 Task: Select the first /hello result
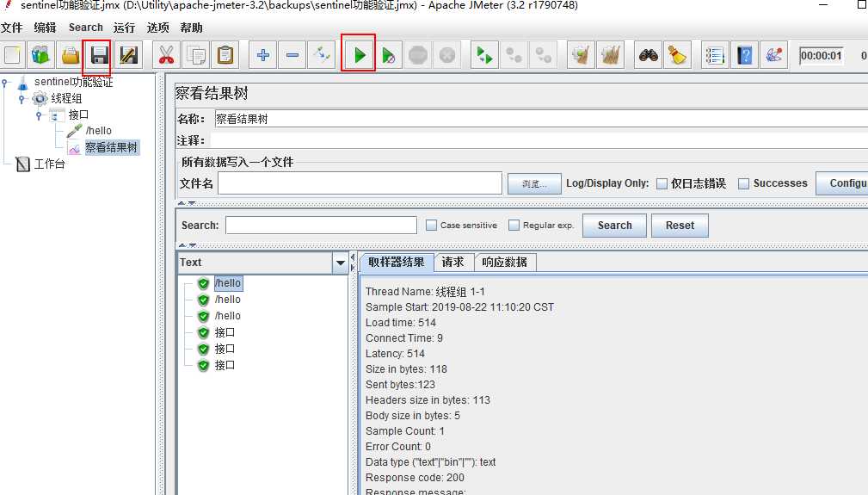click(227, 283)
